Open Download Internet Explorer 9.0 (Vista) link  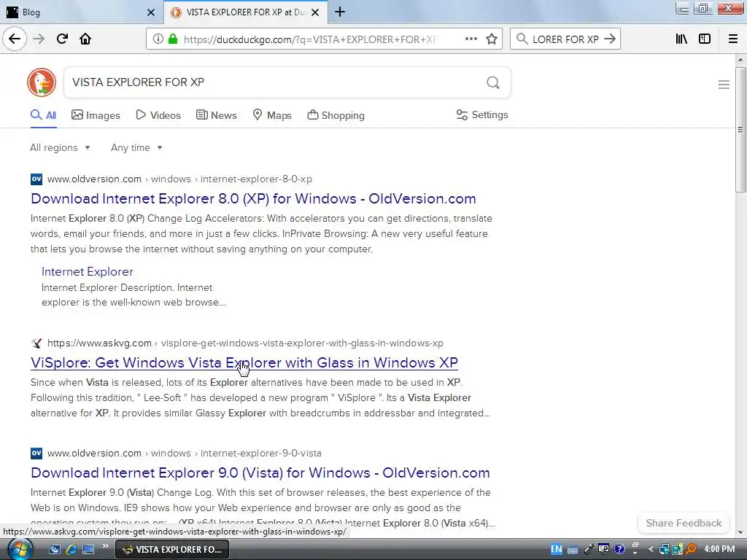260,472
